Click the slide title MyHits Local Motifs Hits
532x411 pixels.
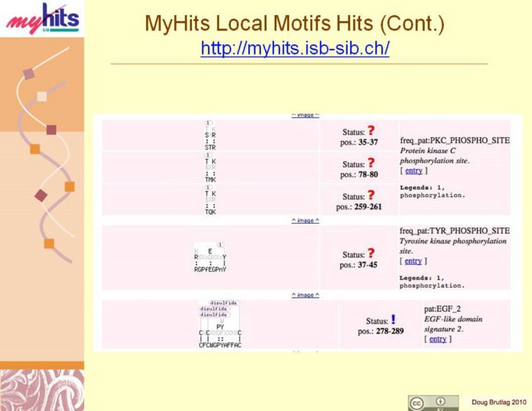click(295, 24)
